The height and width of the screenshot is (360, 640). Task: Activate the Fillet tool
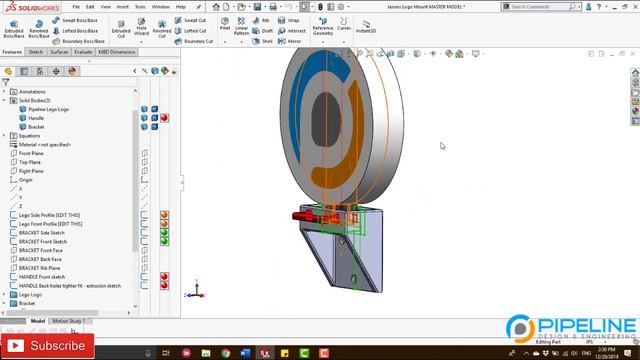225,24
